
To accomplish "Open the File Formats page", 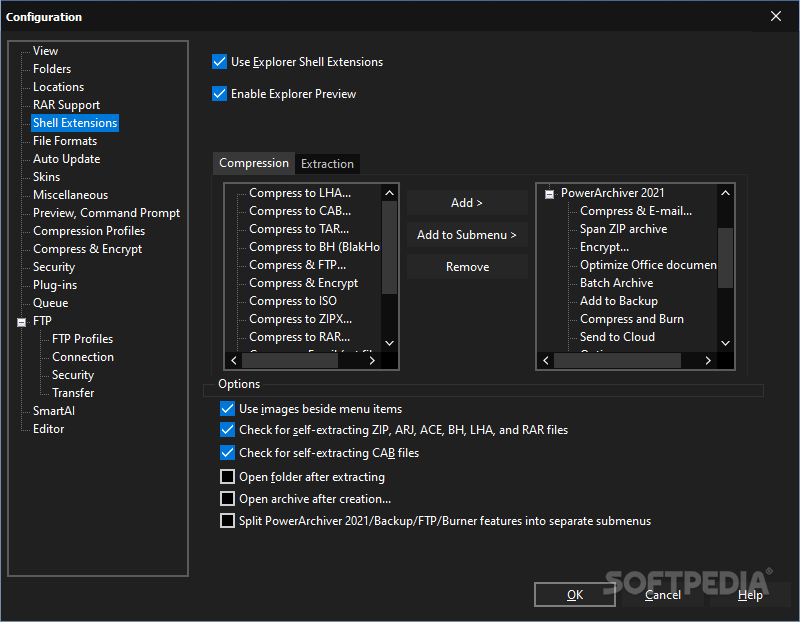I will [x=65, y=141].
